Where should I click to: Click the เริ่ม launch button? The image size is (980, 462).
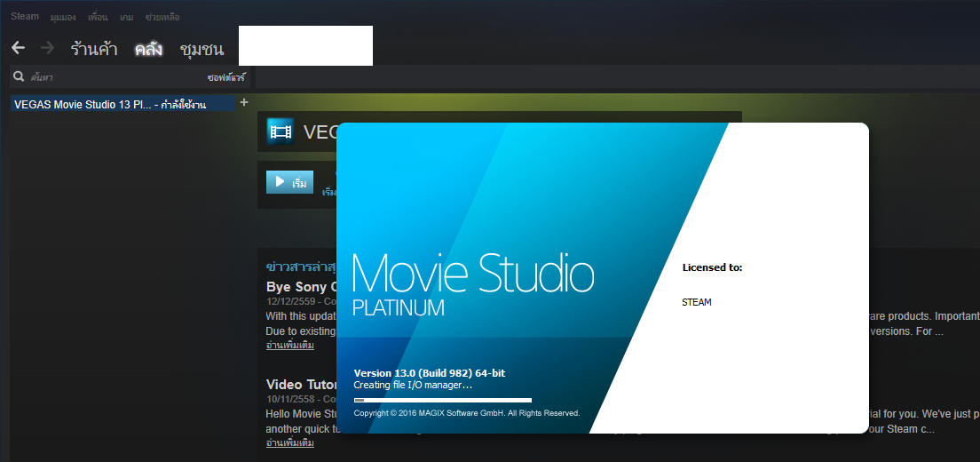click(x=290, y=182)
